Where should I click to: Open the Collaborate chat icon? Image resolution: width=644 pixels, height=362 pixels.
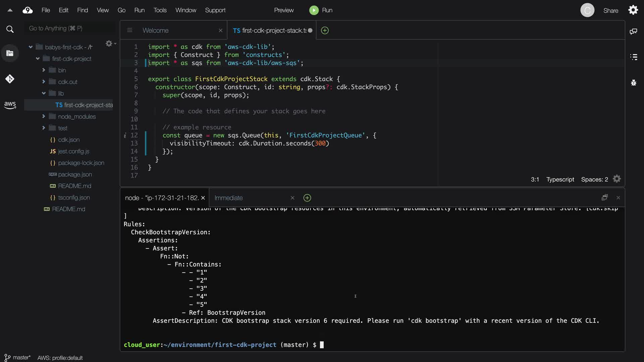pyautogui.click(x=633, y=32)
